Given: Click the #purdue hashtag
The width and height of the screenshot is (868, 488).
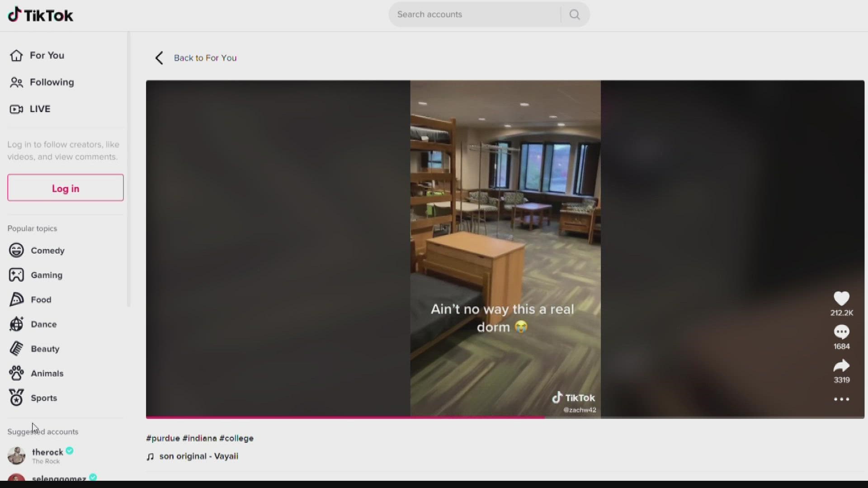Looking at the screenshot, I should pos(163,438).
